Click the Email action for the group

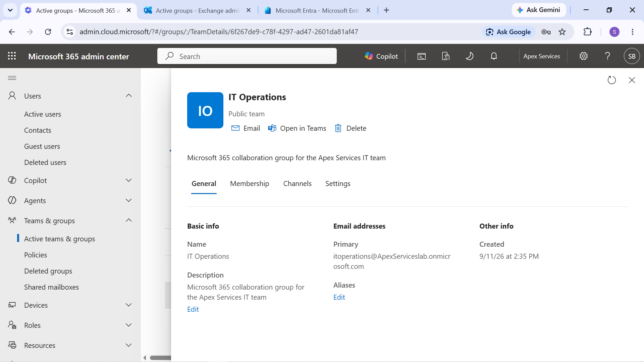(246, 128)
